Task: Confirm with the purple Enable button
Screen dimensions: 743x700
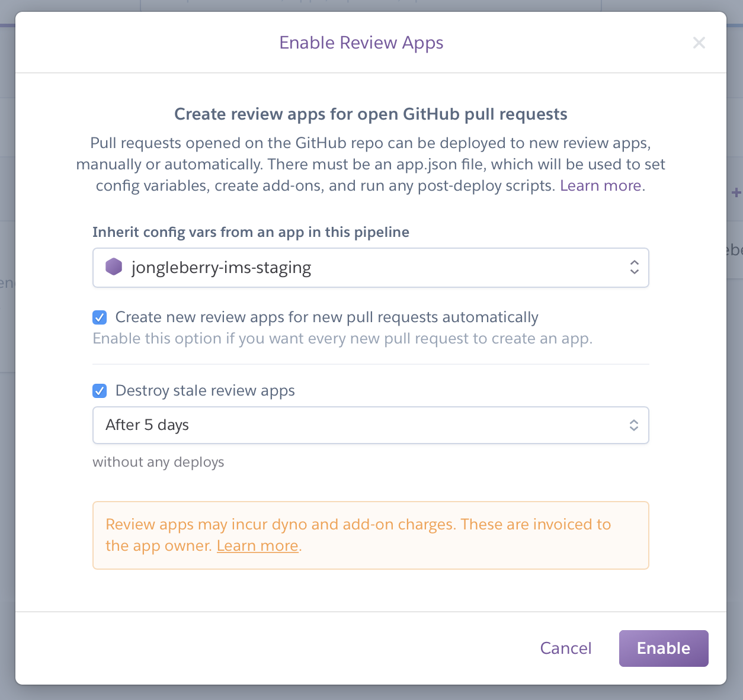Action: click(x=663, y=648)
